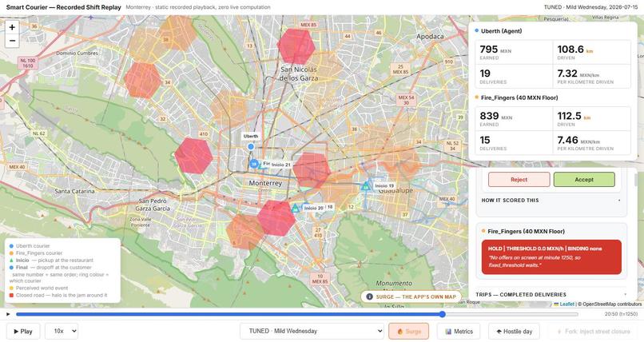Click the 19 deliveries value for Uberth
644x342 pixels.
click(485, 74)
